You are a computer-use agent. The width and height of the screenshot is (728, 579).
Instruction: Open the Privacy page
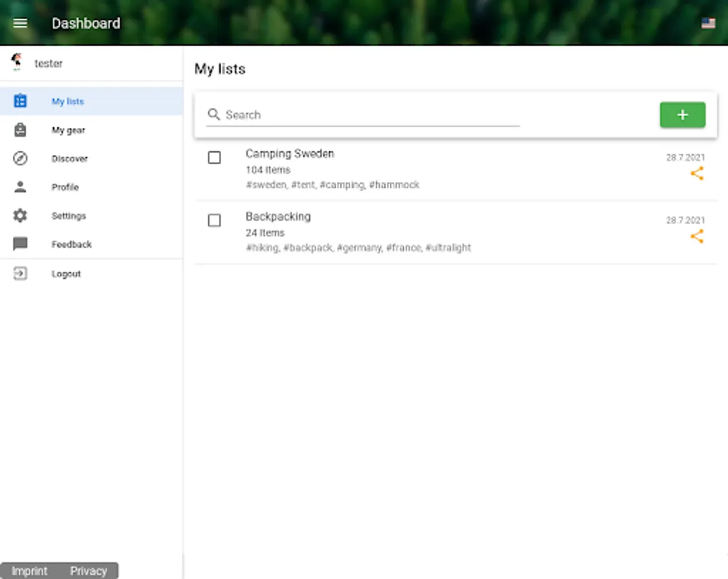pos(89,571)
